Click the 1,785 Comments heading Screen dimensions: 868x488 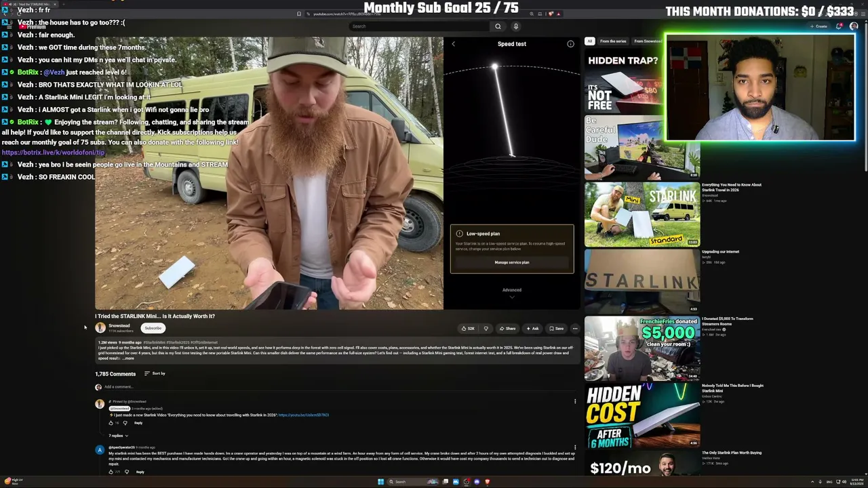click(x=115, y=374)
